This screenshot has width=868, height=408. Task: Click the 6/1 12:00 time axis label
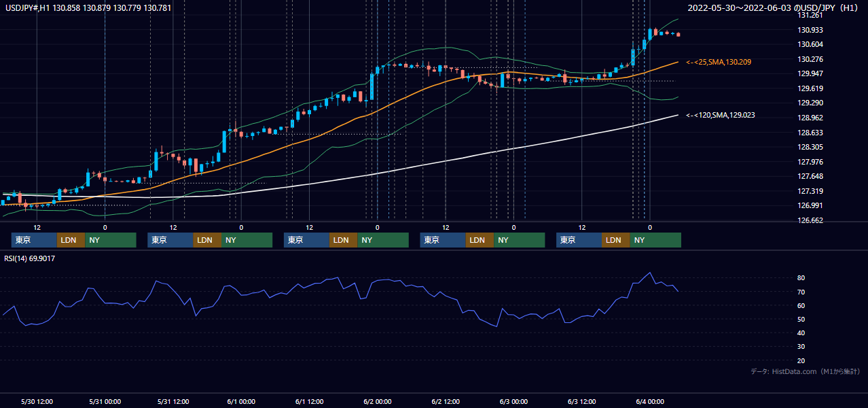tap(309, 401)
